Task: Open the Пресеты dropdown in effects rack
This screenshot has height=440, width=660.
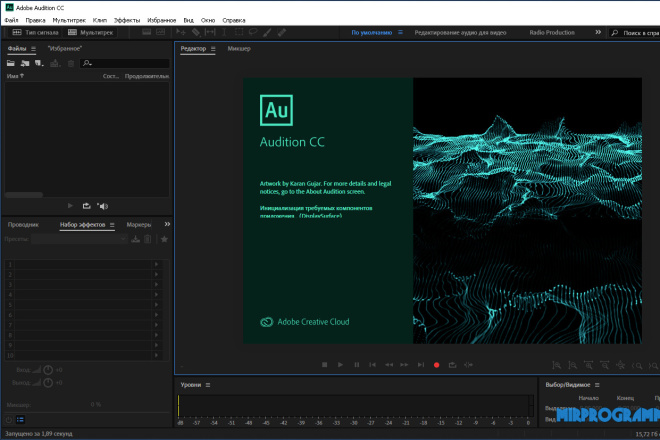Action: 79,239
